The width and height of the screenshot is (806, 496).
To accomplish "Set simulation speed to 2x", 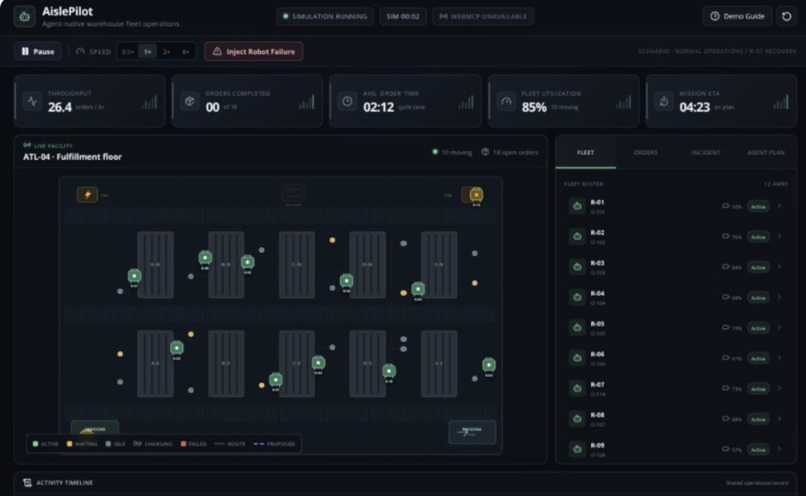I will [x=166, y=51].
